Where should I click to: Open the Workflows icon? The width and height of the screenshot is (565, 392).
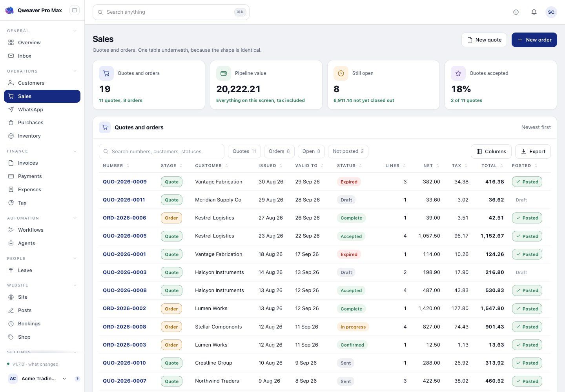[x=11, y=230]
